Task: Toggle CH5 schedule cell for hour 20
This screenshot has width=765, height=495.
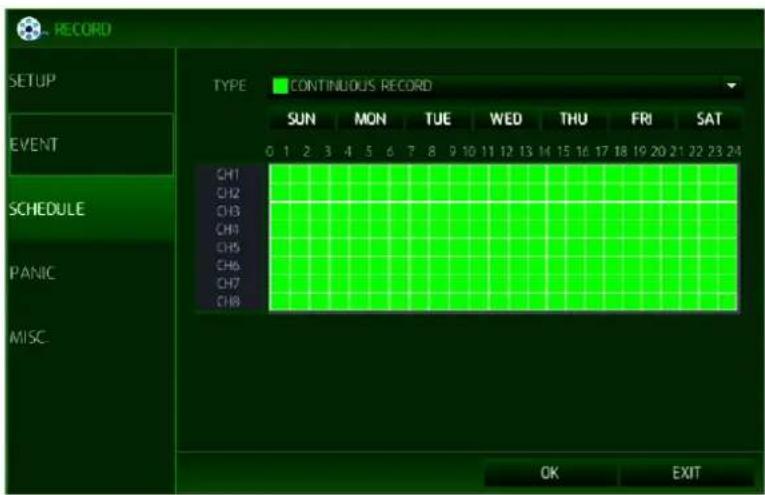Action: point(669,247)
